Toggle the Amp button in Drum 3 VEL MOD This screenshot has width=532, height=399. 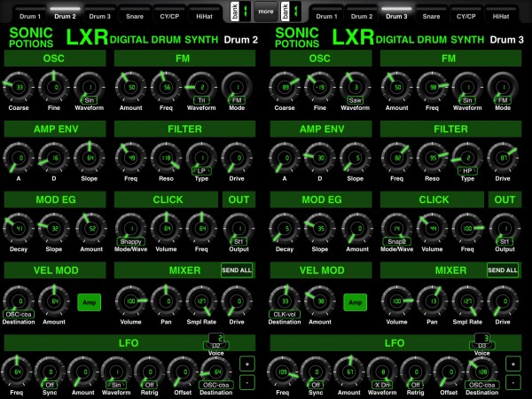click(356, 302)
